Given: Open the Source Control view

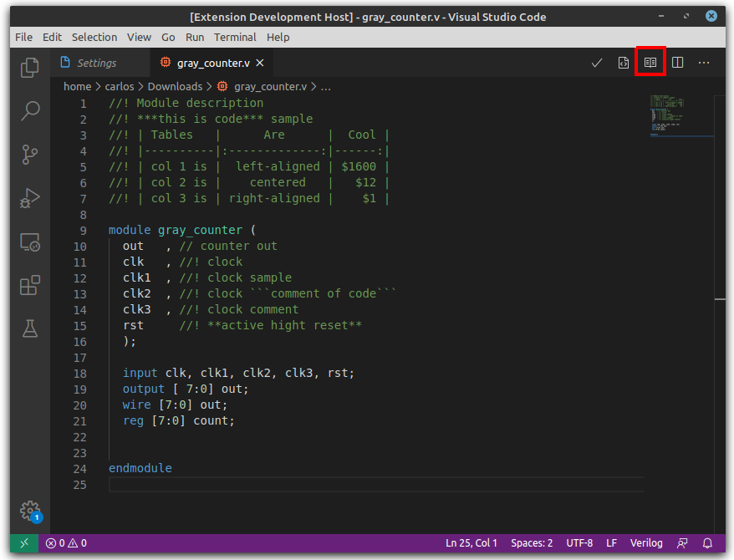Looking at the screenshot, I should 30,155.
